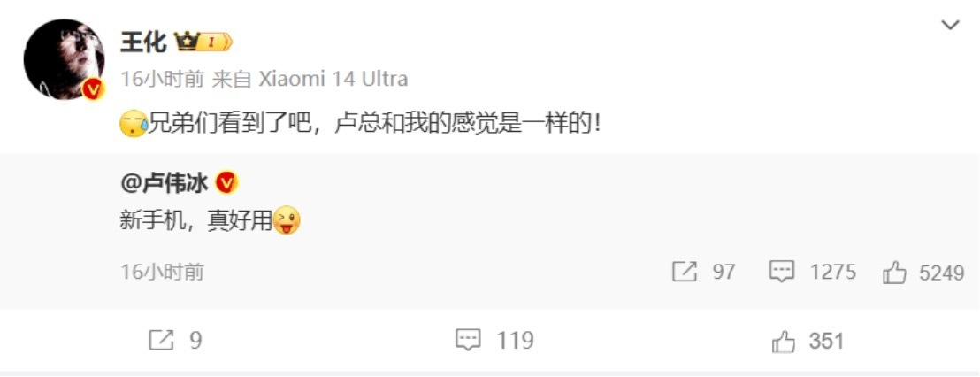Viewport: 980px width, 377px height.
Task: Click the orange verified badge on avatar
Action: (93, 88)
